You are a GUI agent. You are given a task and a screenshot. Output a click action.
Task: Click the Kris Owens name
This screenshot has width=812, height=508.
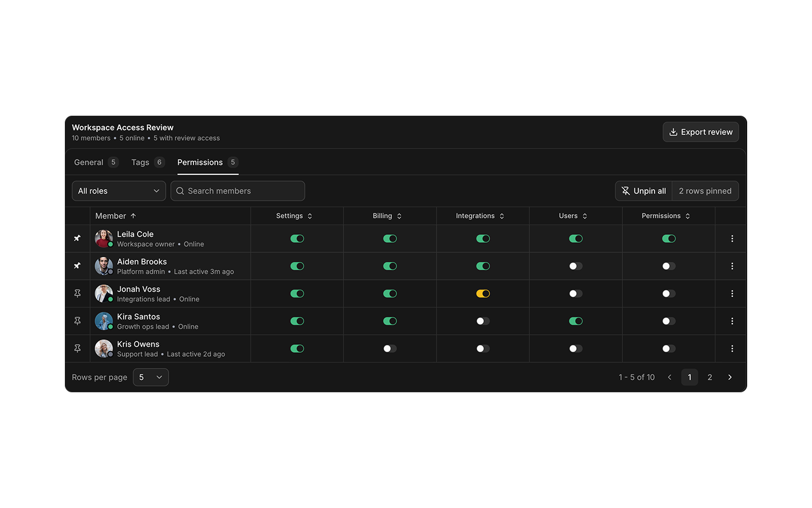click(x=138, y=344)
